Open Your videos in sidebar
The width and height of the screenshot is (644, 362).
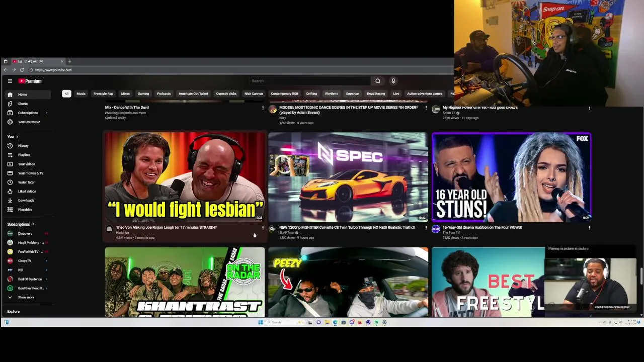pos(26,164)
